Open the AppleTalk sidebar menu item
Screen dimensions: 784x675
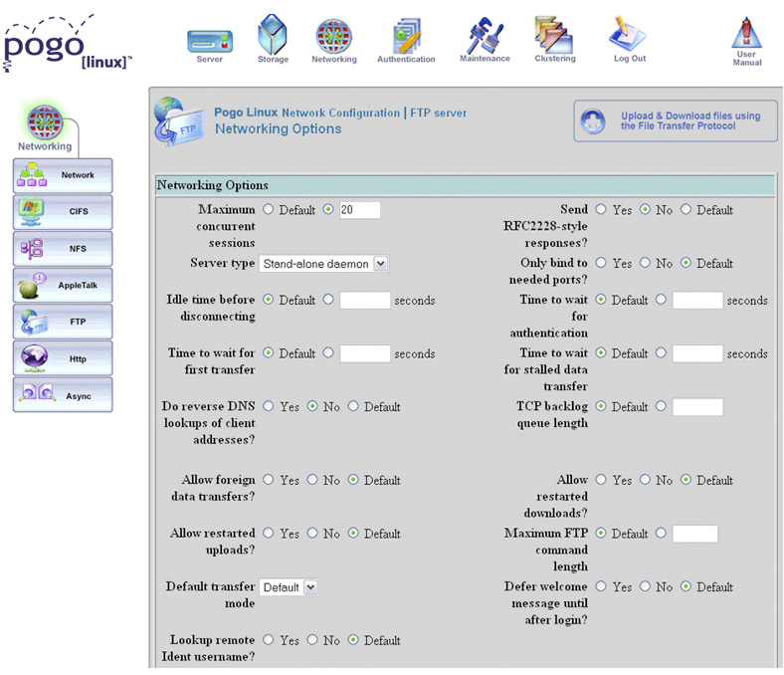point(63,285)
